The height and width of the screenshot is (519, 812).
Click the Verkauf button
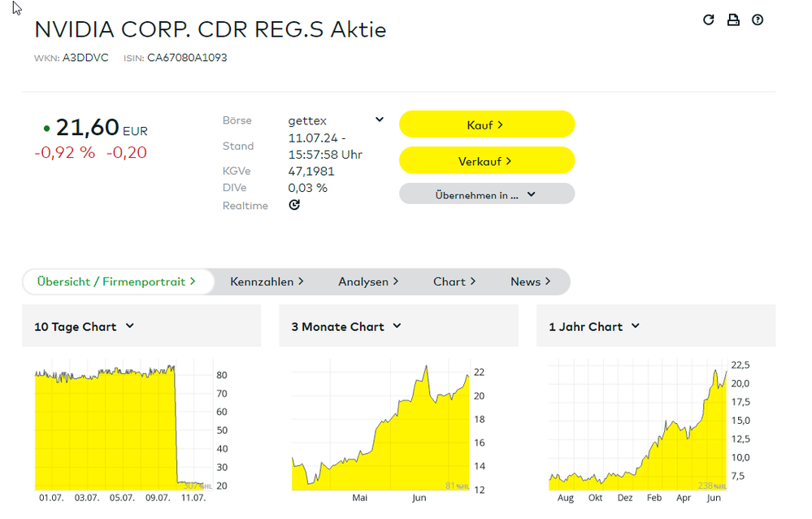487,161
